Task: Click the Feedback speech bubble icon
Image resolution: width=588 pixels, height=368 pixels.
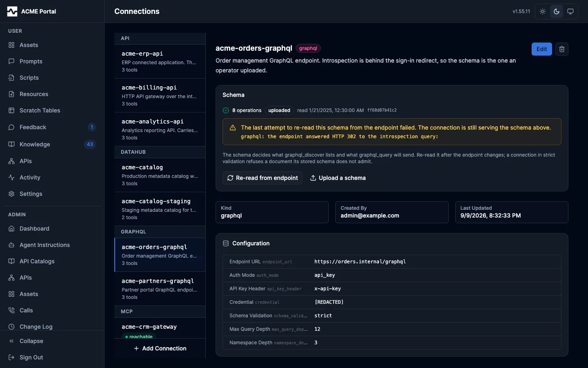Action: point(11,127)
